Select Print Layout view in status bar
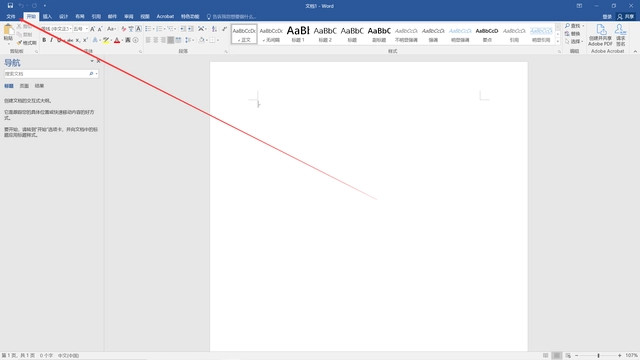This screenshot has height=360, width=640. pos(556,356)
